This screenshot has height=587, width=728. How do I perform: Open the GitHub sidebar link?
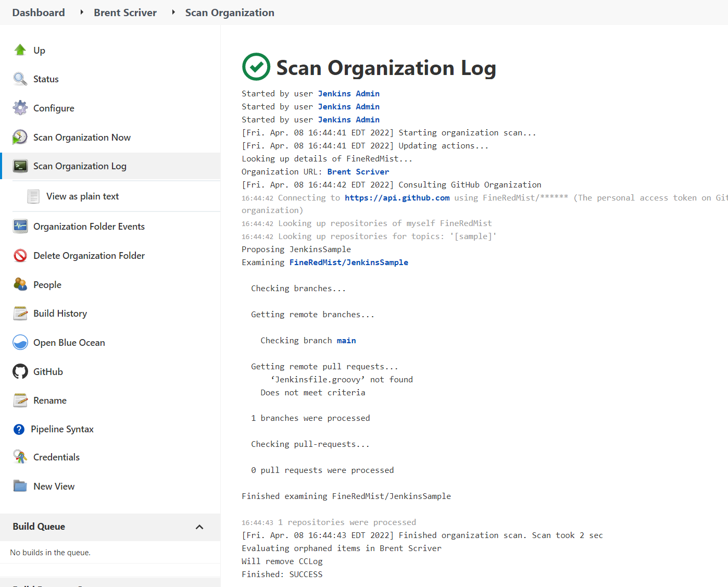coord(48,371)
